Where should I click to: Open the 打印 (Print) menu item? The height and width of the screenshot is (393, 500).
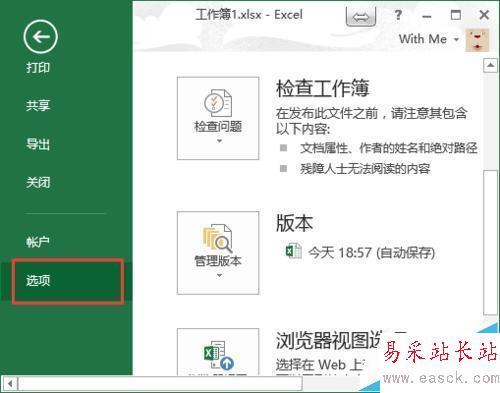tap(38, 68)
